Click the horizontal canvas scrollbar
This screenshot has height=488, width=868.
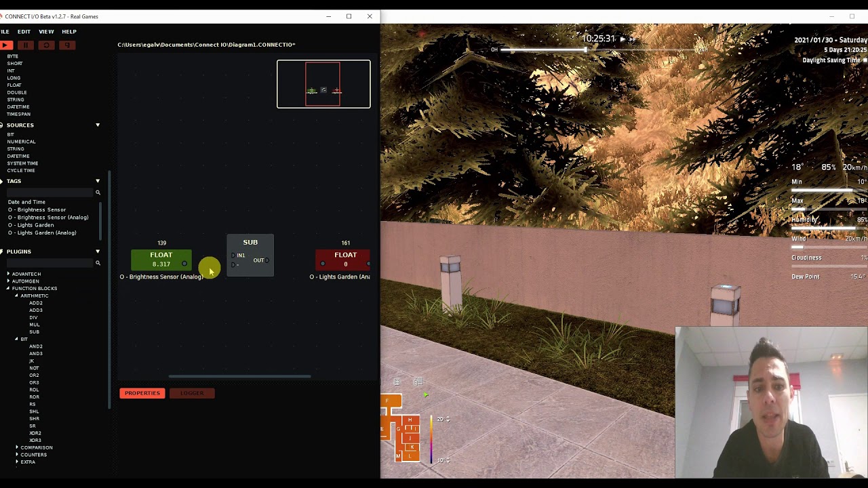point(239,376)
